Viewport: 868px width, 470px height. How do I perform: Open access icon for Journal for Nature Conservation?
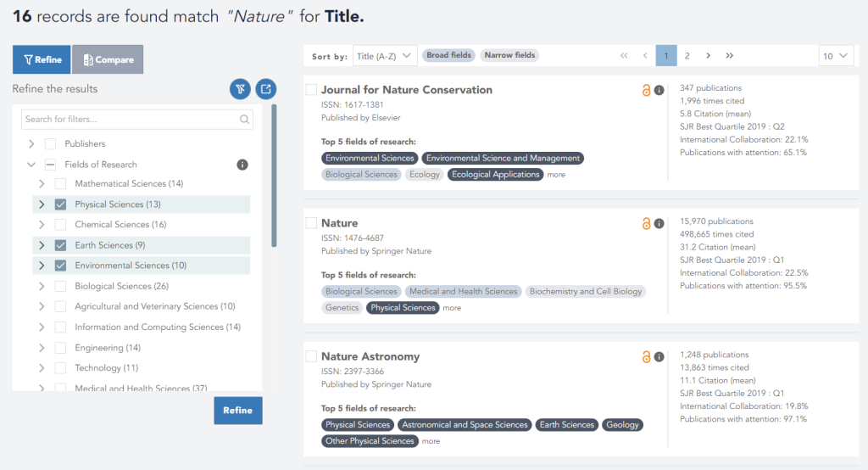coord(646,90)
